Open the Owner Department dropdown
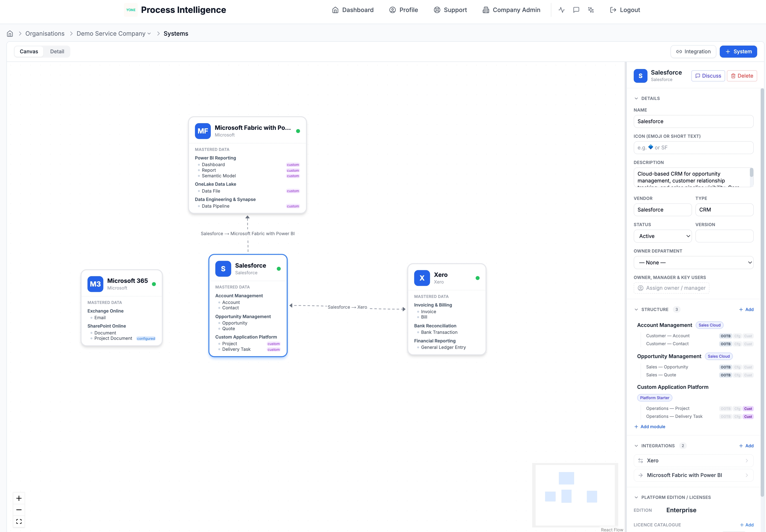Image resolution: width=766 pixels, height=532 pixels. click(x=693, y=263)
